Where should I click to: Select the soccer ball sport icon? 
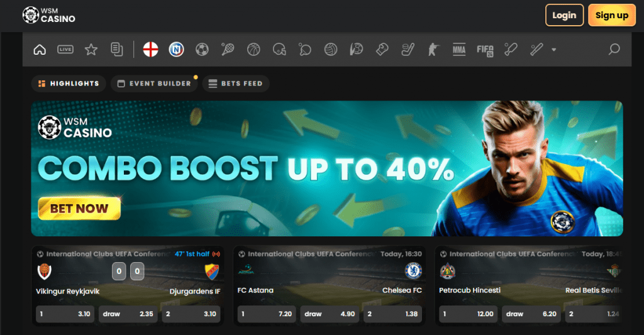pyautogui.click(x=202, y=50)
